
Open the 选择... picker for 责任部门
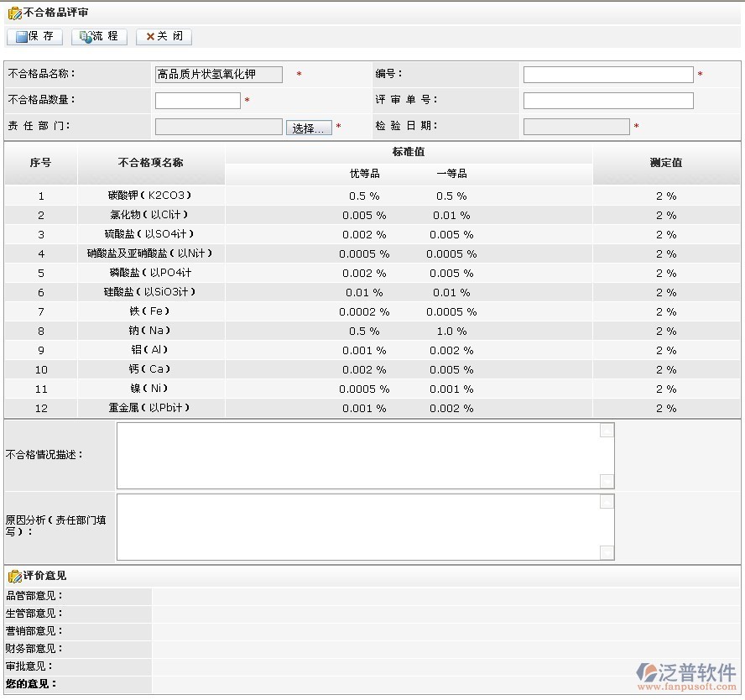309,128
